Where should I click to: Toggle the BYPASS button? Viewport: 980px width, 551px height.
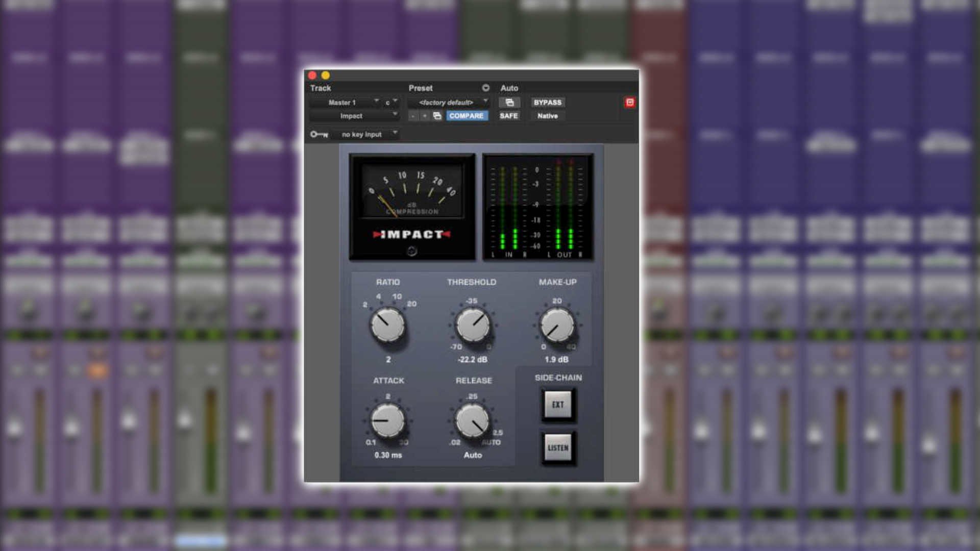(547, 103)
